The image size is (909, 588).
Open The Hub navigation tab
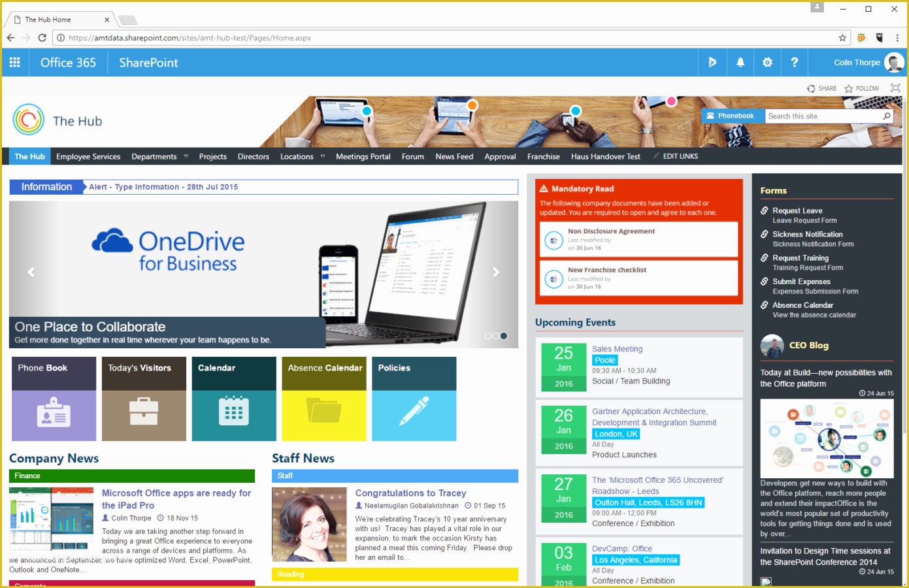pyautogui.click(x=30, y=157)
